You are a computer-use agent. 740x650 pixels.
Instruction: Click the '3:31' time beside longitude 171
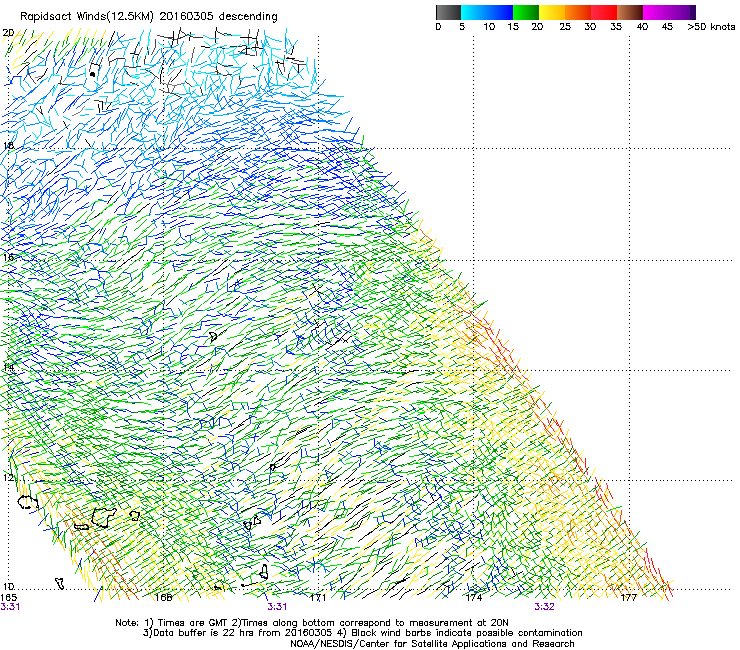pos(277,607)
